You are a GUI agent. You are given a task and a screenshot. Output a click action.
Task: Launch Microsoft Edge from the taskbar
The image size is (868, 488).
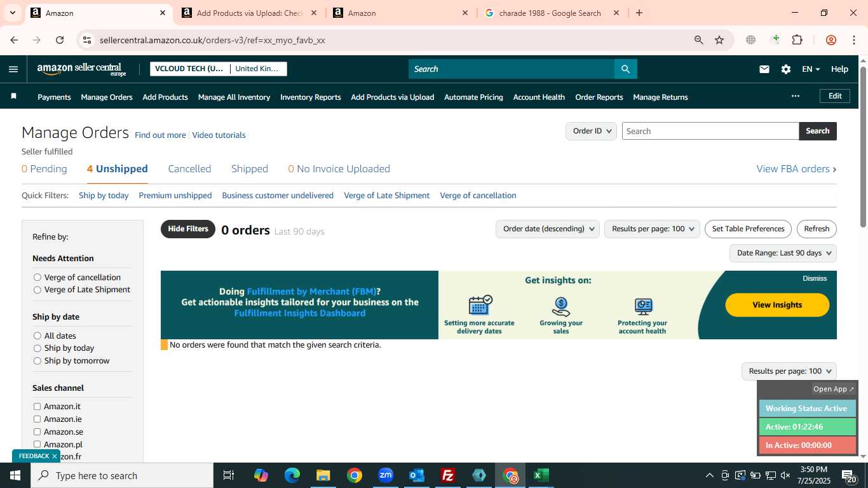click(x=292, y=475)
